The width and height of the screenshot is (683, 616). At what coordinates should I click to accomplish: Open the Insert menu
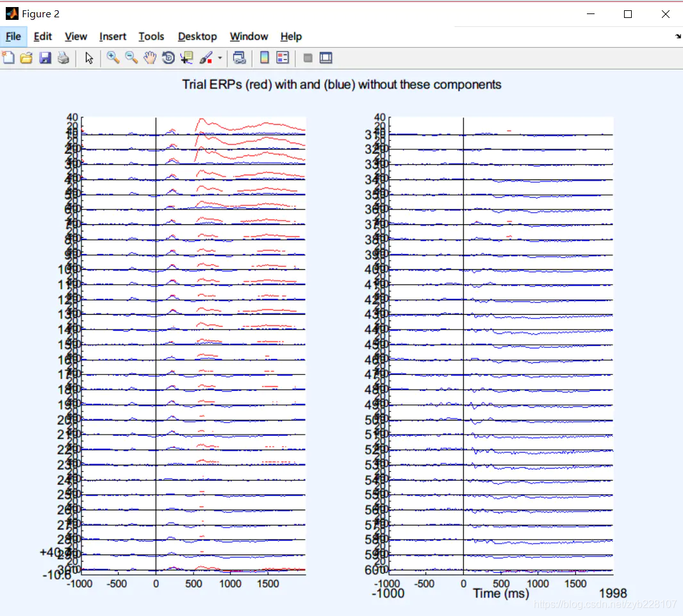pyautogui.click(x=113, y=37)
